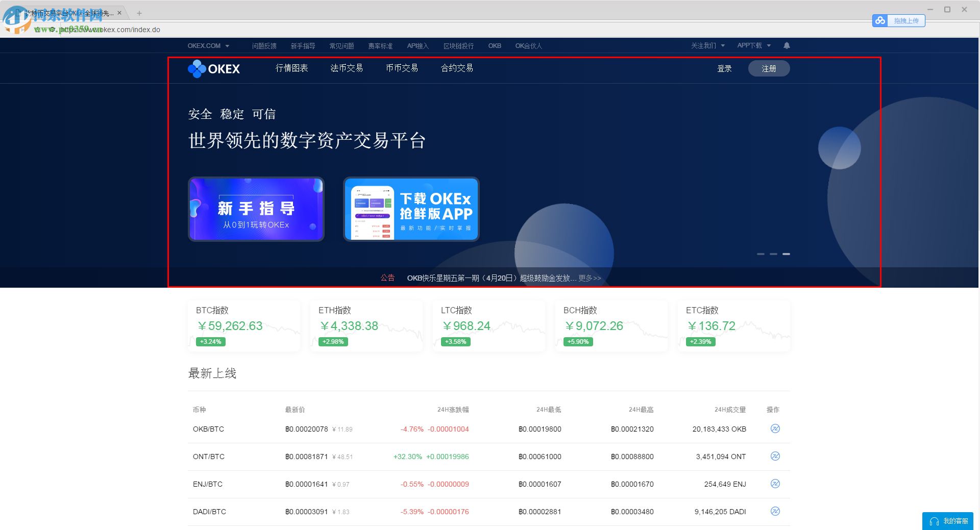The width and height of the screenshot is (980, 530).
Task: Open 合约交易 menu
Action: 457,68
